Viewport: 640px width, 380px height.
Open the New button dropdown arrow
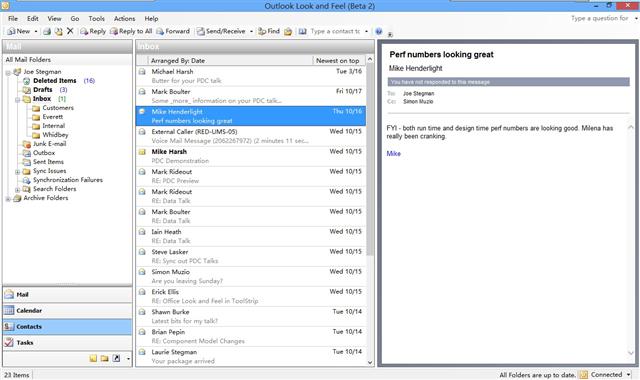[36, 31]
